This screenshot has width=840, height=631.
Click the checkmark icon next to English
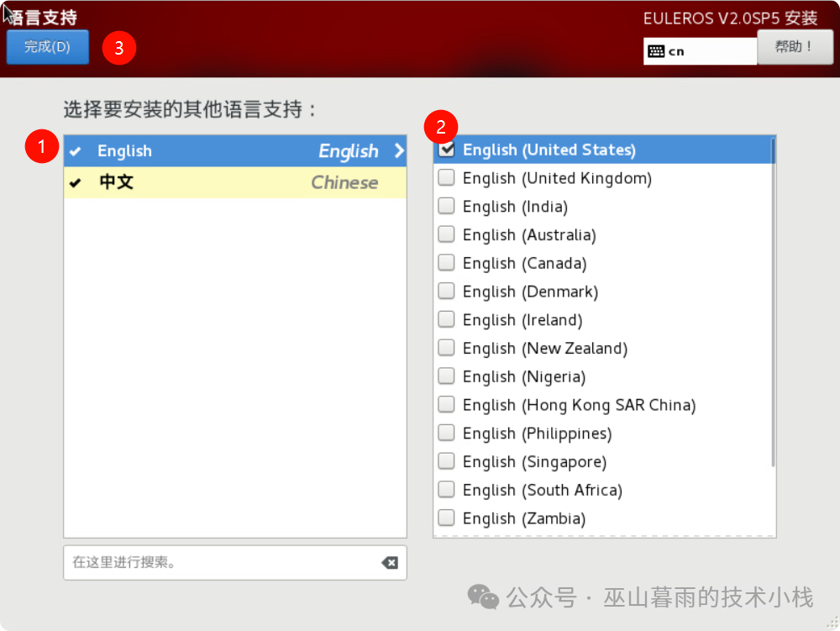tap(76, 152)
